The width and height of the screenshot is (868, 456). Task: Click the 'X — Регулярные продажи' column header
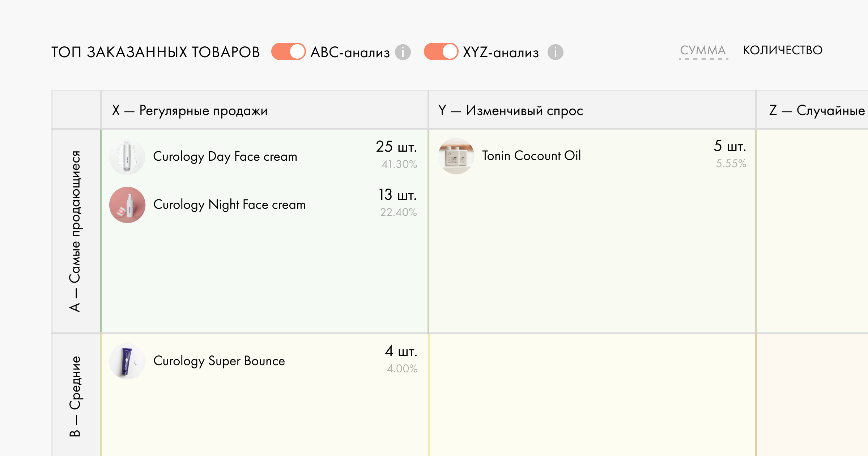pos(264,110)
